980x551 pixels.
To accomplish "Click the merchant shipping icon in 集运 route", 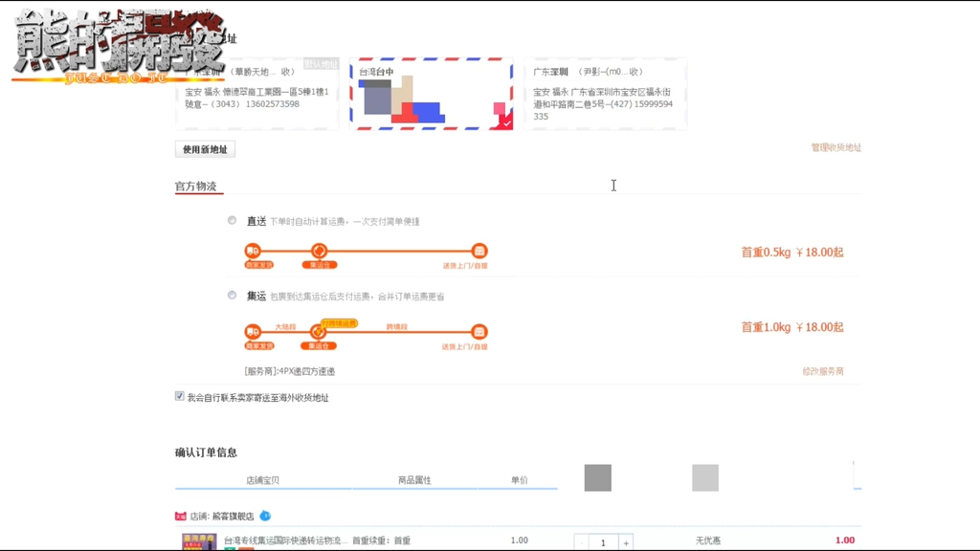I will click(x=253, y=332).
